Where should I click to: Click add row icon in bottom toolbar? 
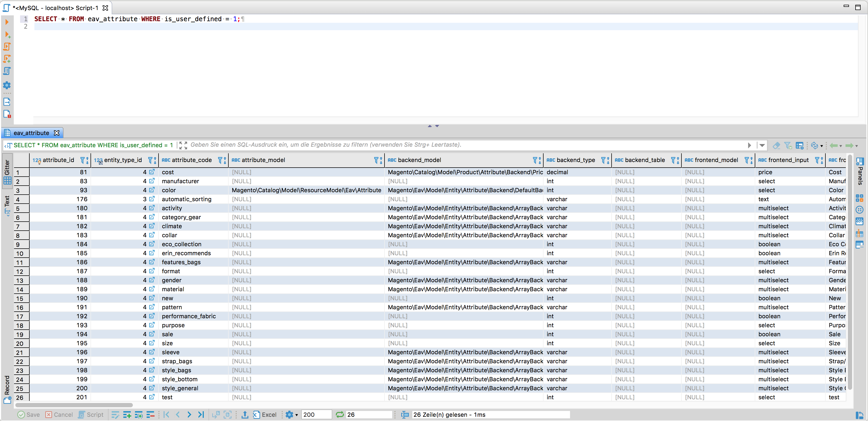pyautogui.click(x=127, y=415)
